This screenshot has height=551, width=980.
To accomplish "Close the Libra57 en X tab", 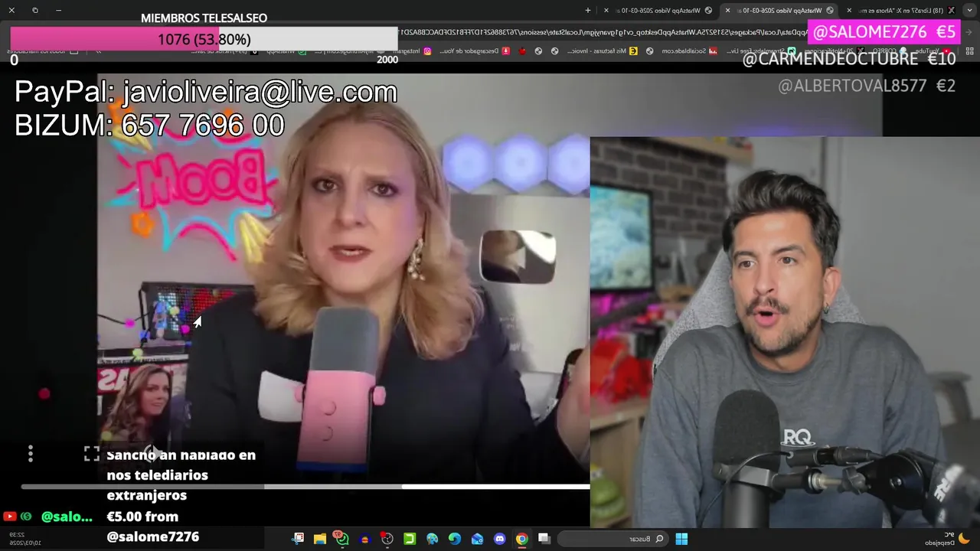I will point(849,10).
